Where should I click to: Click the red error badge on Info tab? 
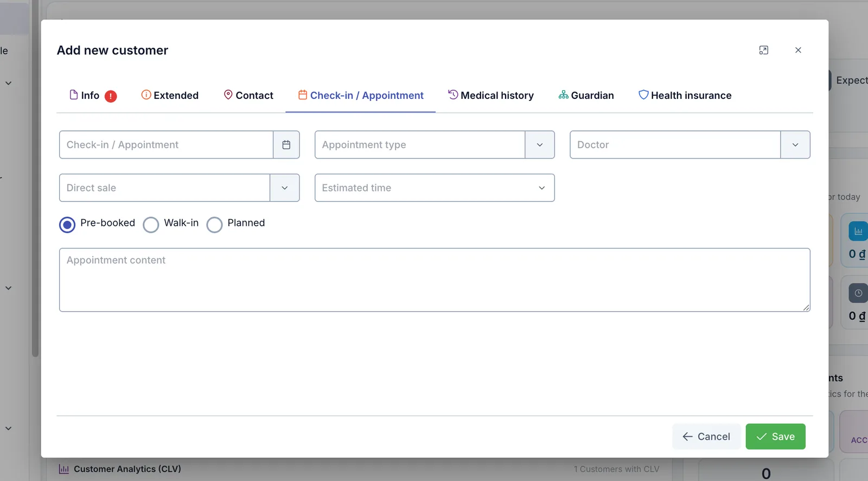(x=111, y=96)
